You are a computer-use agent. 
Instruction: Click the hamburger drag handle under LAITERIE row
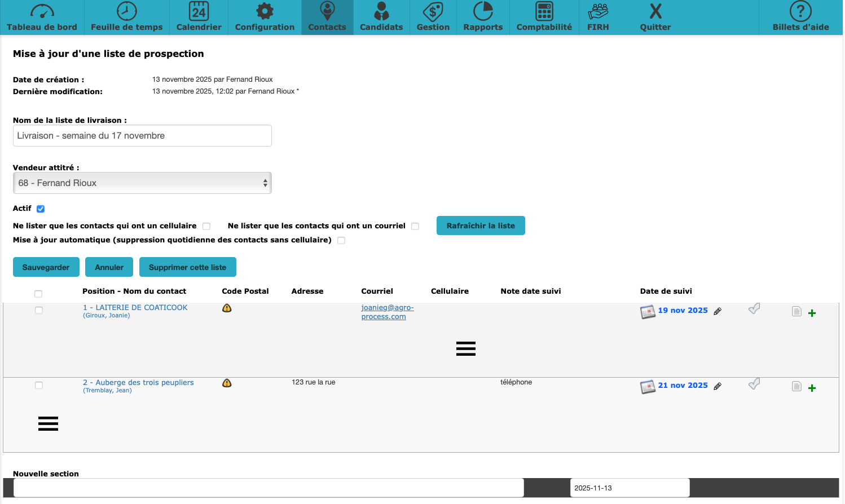click(465, 349)
